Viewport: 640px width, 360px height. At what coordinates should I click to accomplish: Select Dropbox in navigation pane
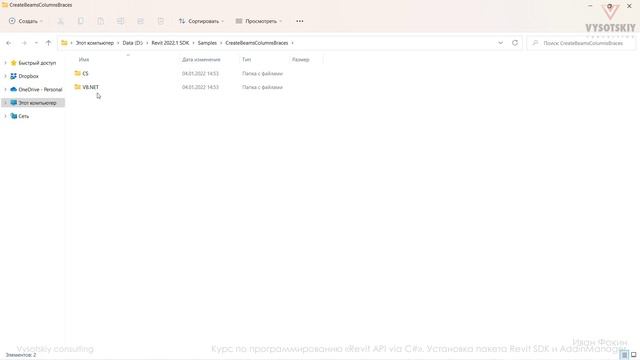(x=28, y=76)
